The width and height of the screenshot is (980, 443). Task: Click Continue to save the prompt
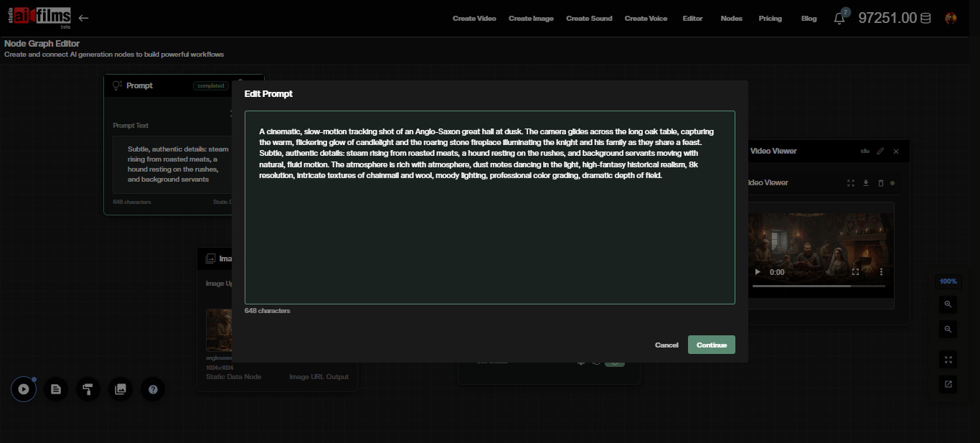coord(711,345)
